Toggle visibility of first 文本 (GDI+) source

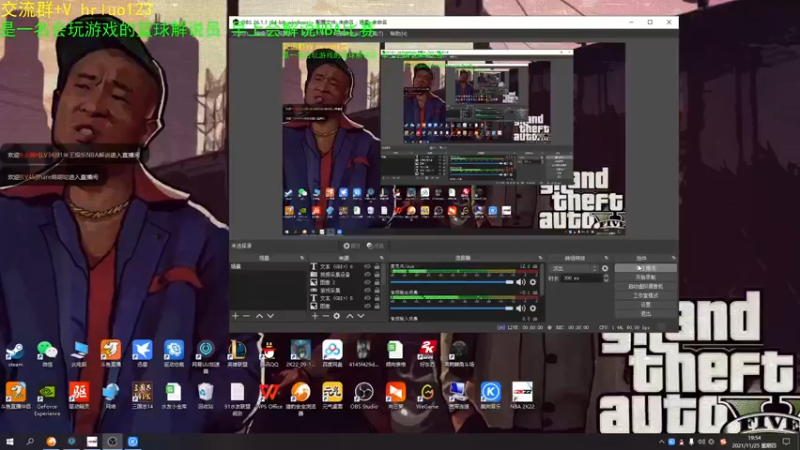[x=367, y=266]
